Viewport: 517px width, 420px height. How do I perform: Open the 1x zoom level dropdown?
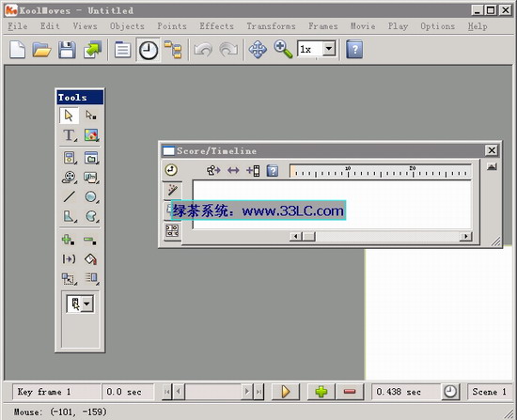tap(329, 49)
